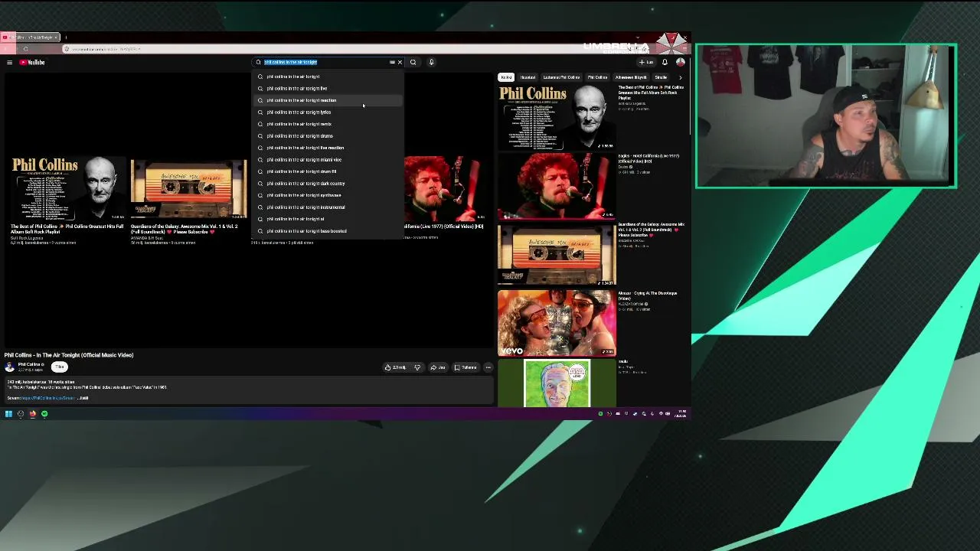Viewport: 980px width, 551px height.
Task: Submit search with the magnifier button
Action: (x=413, y=62)
